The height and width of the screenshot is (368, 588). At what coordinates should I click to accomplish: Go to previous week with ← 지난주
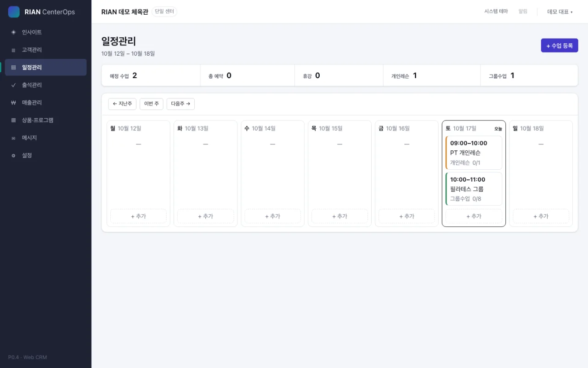(122, 104)
